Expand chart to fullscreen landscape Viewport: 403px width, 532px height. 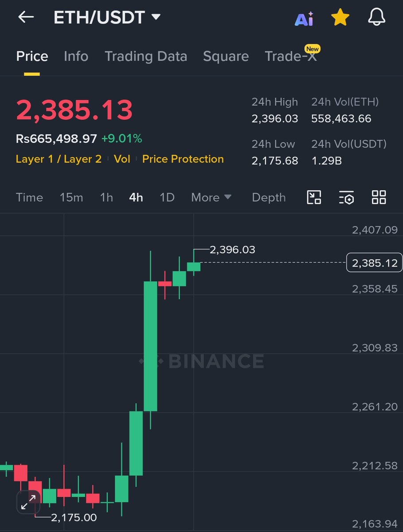[28, 502]
